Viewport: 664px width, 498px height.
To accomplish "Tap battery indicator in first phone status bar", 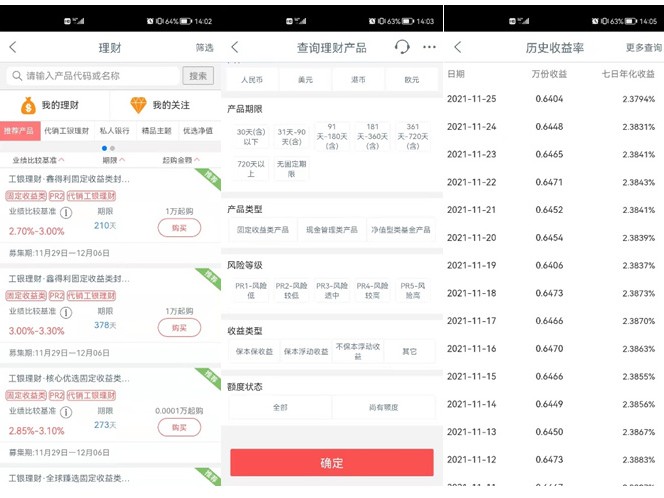I will pos(186,21).
